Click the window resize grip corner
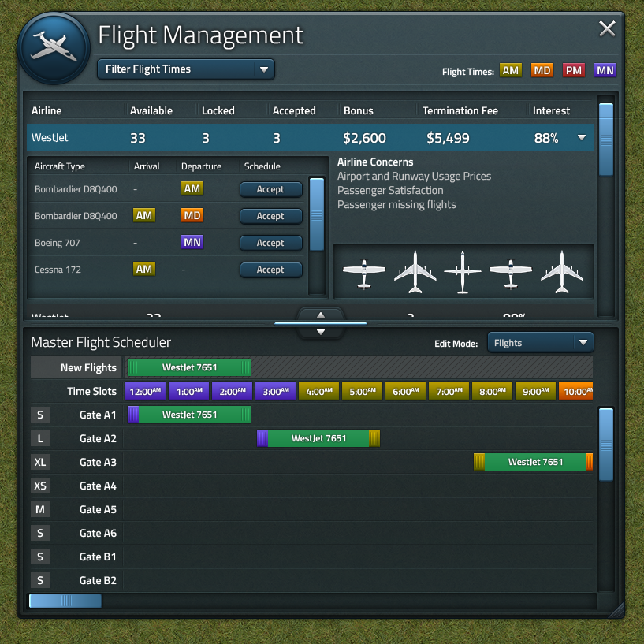 pos(616,610)
